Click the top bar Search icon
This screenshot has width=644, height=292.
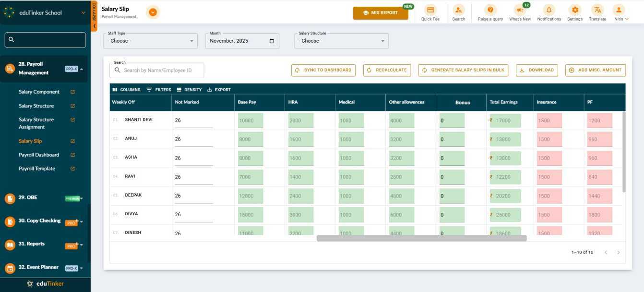[x=458, y=10]
